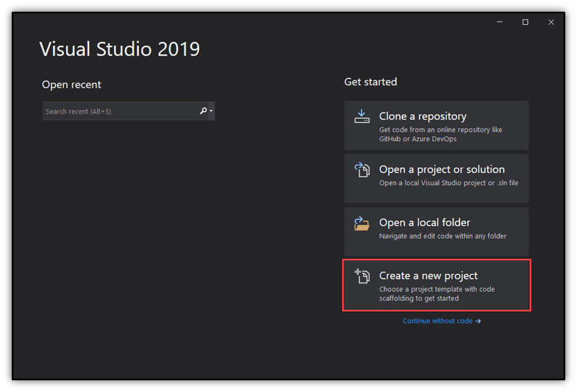Click the Open recent heading

pos(71,84)
